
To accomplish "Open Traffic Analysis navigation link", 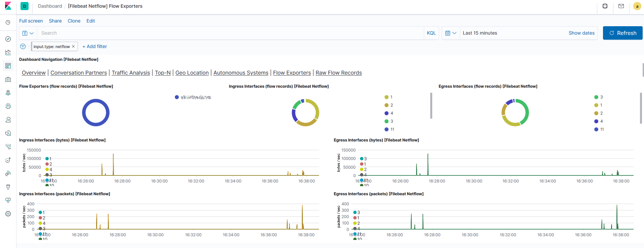I will click(131, 73).
